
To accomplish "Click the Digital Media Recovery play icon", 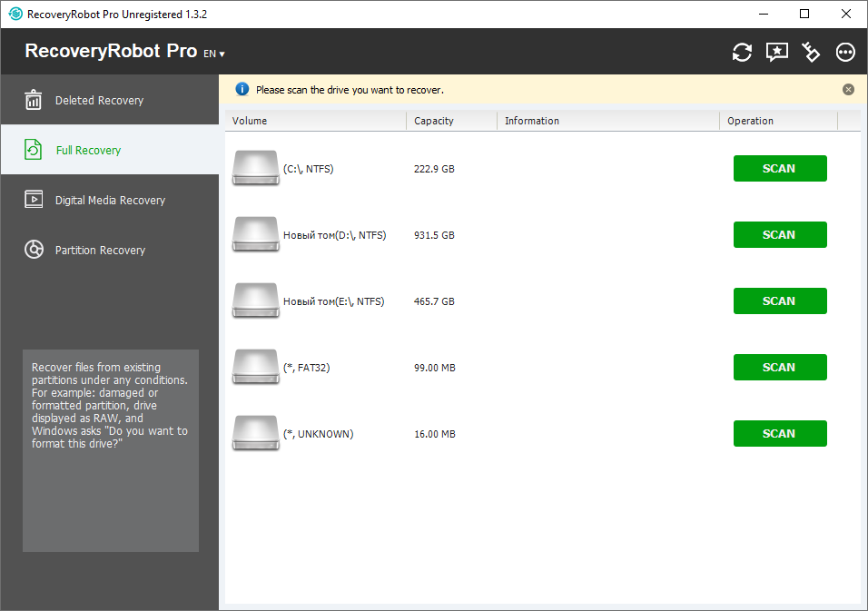I will coord(34,199).
